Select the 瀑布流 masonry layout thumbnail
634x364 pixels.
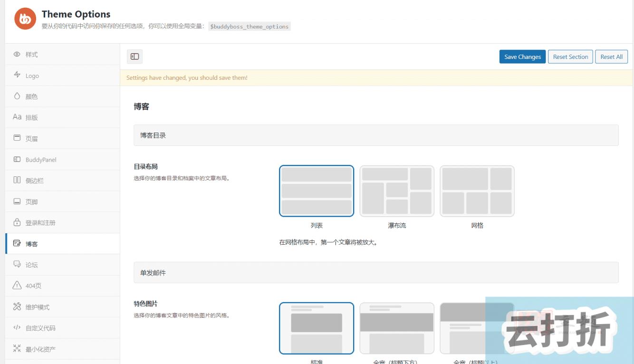(397, 191)
